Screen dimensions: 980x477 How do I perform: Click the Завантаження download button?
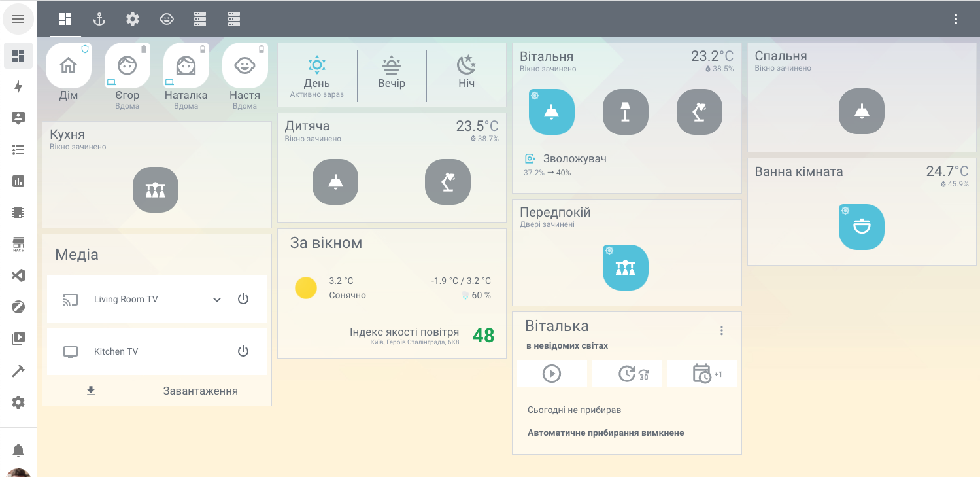tap(156, 390)
